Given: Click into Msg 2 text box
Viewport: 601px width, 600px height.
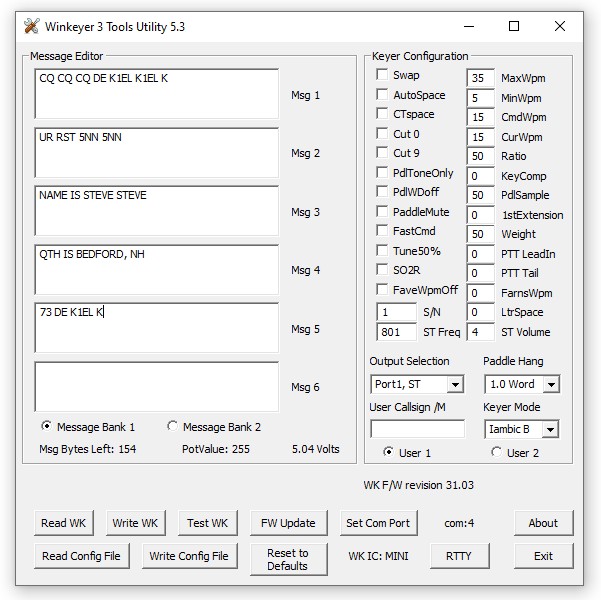Looking at the screenshot, I should [156, 153].
